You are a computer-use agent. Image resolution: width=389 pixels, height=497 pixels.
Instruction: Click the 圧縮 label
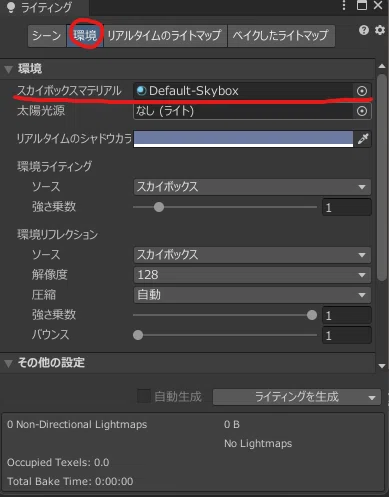tap(44, 295)
